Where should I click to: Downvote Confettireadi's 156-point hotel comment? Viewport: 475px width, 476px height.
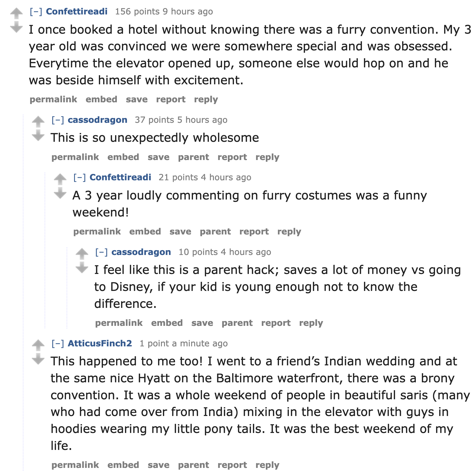(16, 27)
